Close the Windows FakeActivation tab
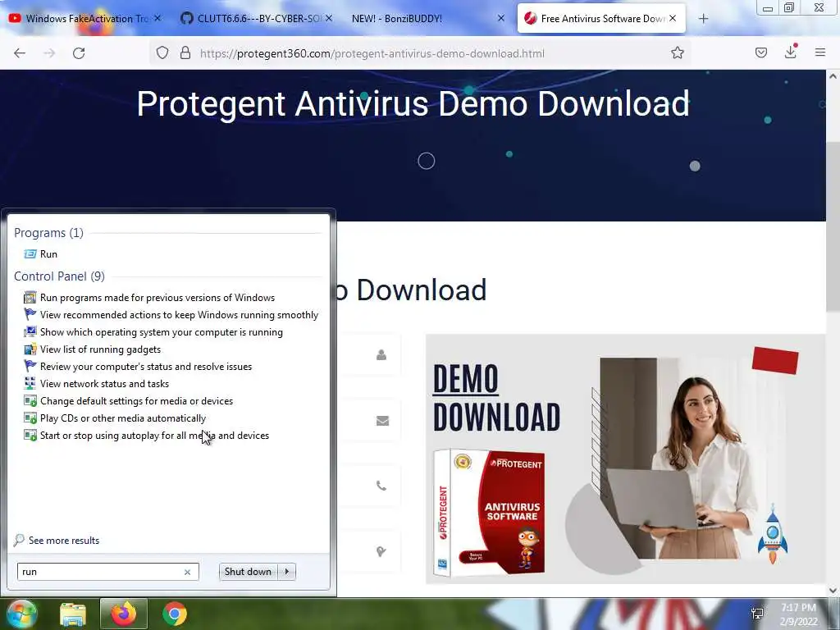Viewport: 840px width, 630px height. pyautogui.click(x=157, y=18)
